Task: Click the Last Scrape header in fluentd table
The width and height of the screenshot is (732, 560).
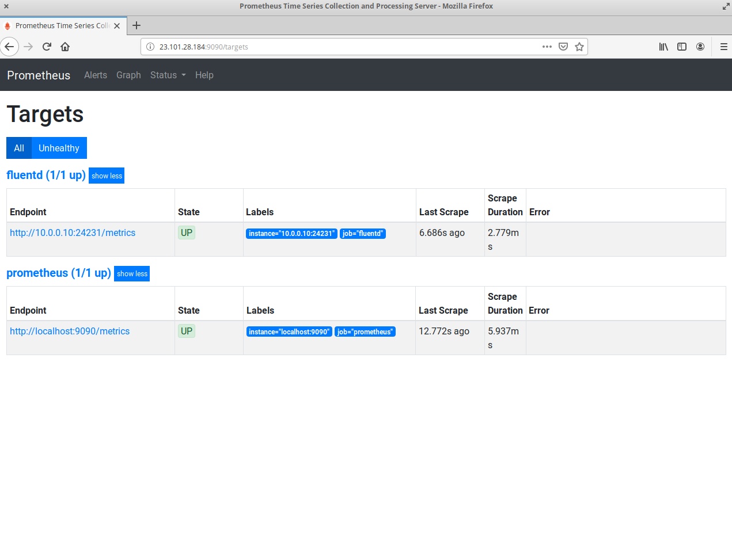Action: [444, 212]
